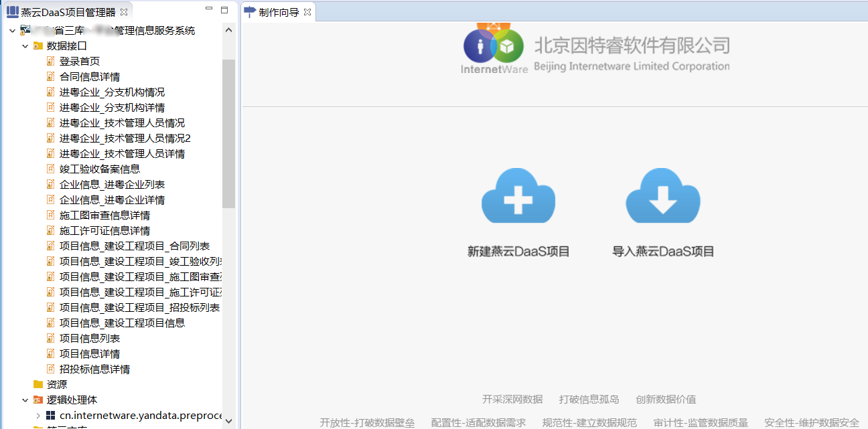Click the 北京因特睿软件有限公司 company name

point(632,46)
